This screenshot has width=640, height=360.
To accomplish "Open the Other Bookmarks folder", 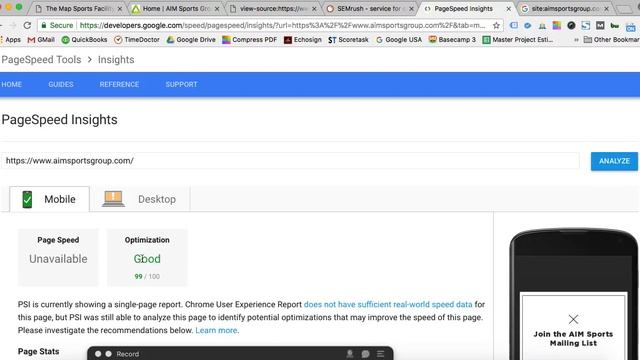I will [611, 40].
